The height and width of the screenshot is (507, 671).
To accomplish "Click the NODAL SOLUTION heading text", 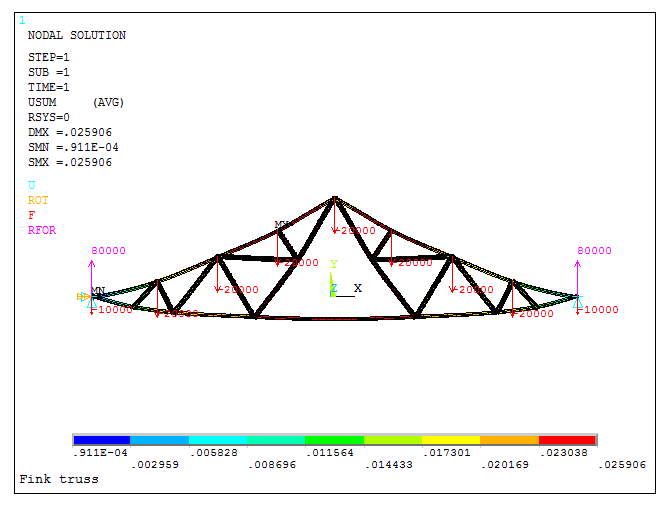I will click(x=77, y=35).
